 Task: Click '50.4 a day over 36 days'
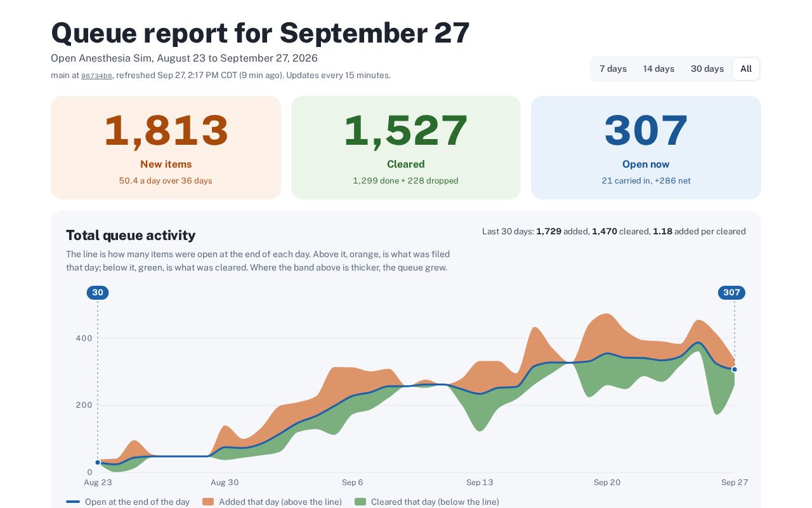[166, 181]
